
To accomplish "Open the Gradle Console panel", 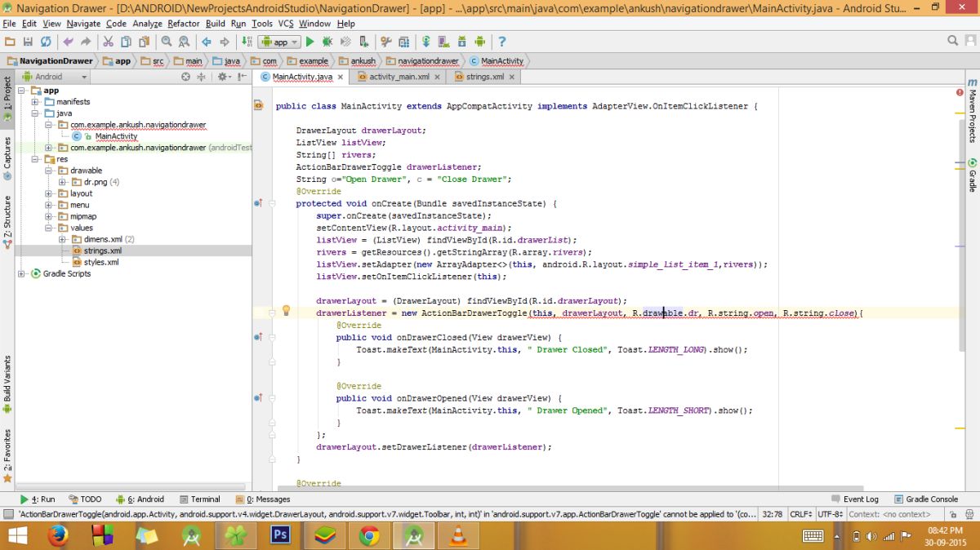I will 926,499.
